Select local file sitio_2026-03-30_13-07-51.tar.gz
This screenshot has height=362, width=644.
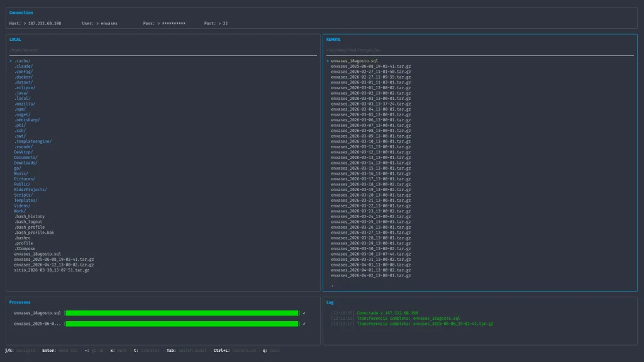(52, 270)
